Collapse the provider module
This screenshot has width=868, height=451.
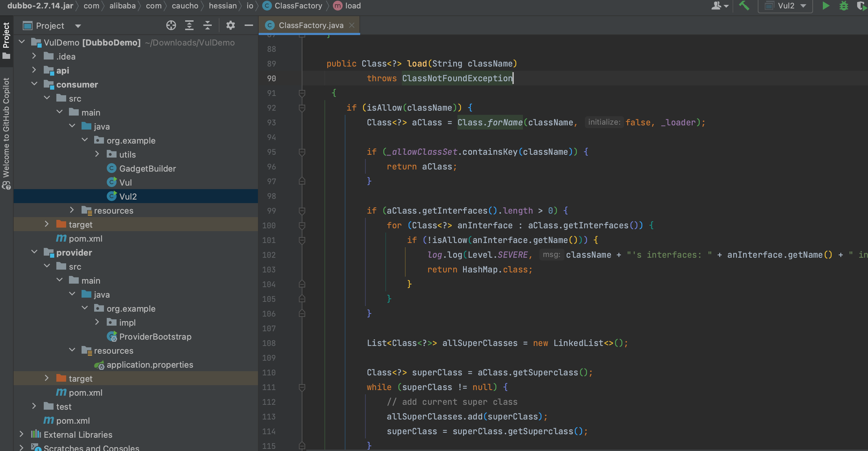[x=34, y=252]
